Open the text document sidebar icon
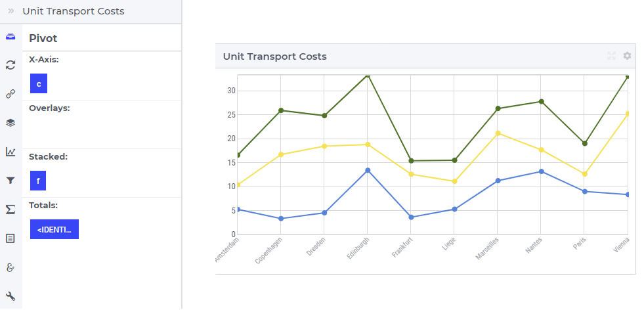This screenshot has width=644, height=310. click(11, 238)
